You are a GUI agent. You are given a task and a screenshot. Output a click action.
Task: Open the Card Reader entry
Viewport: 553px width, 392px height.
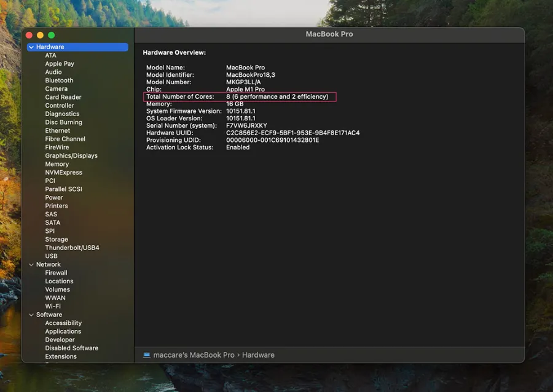(x=63, y=97)
